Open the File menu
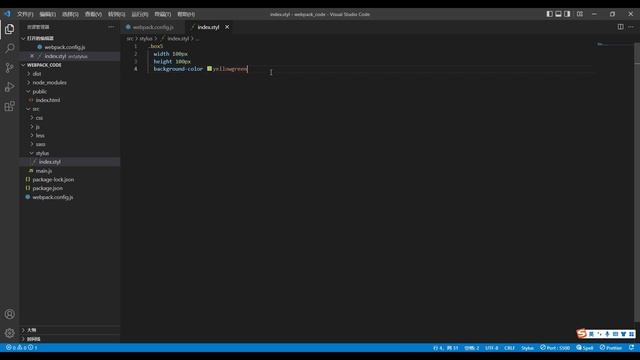 point(25,14)
